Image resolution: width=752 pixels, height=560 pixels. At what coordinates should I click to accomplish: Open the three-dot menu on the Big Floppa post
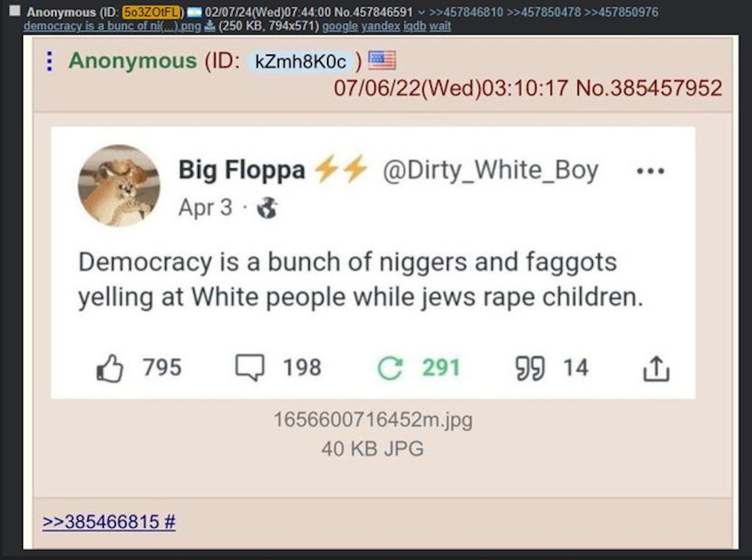click(650, 171)
